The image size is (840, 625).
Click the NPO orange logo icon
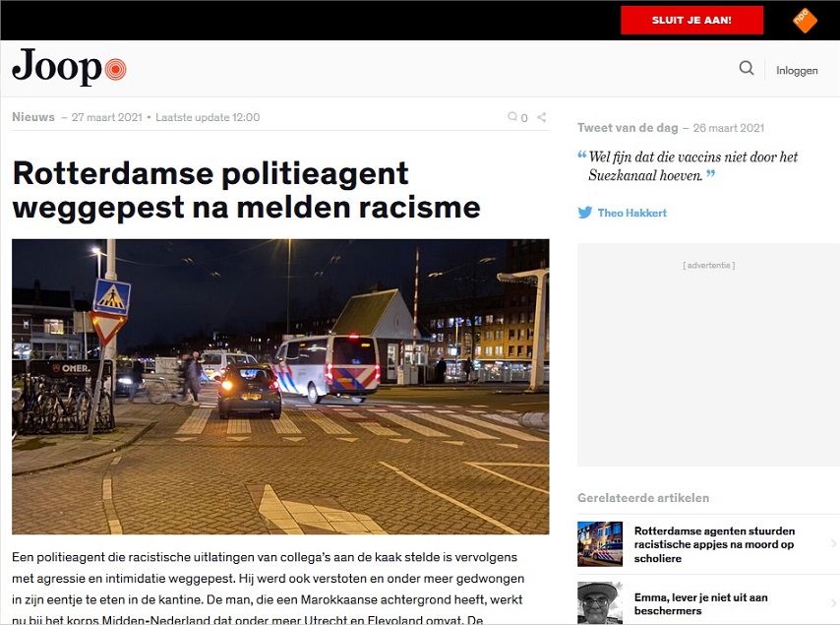805,21
